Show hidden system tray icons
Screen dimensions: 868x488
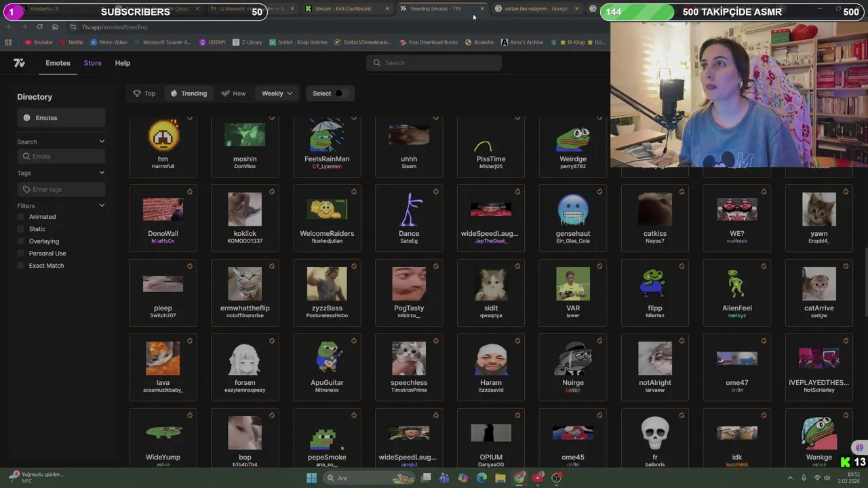click(x=790, y=478)
